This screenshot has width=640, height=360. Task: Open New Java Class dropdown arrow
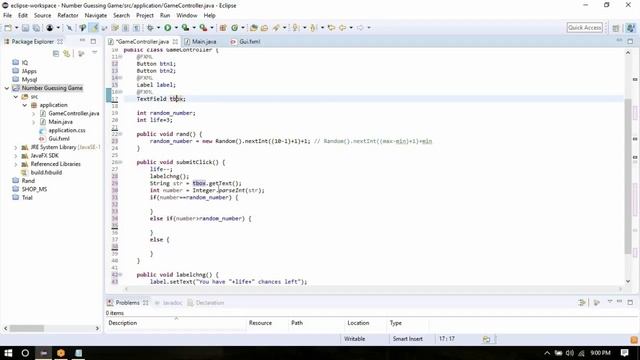pyautogui.click(x=243, y=28)
